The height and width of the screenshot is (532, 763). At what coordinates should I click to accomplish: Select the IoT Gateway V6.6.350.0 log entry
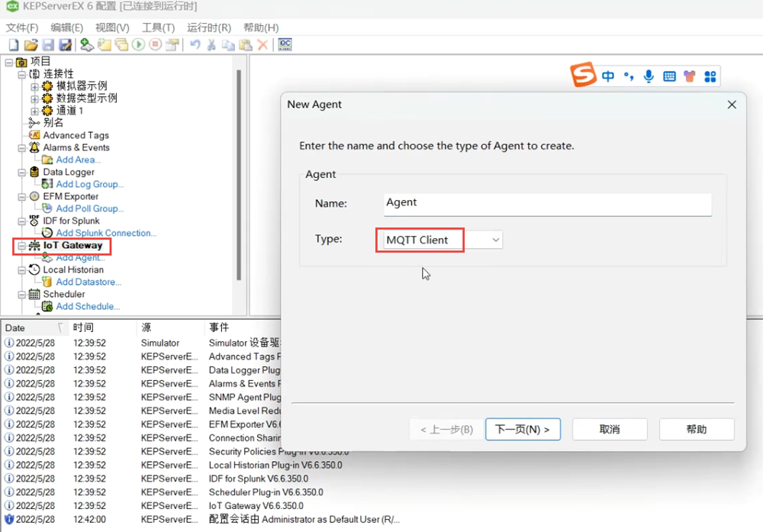tap(256, 506)
